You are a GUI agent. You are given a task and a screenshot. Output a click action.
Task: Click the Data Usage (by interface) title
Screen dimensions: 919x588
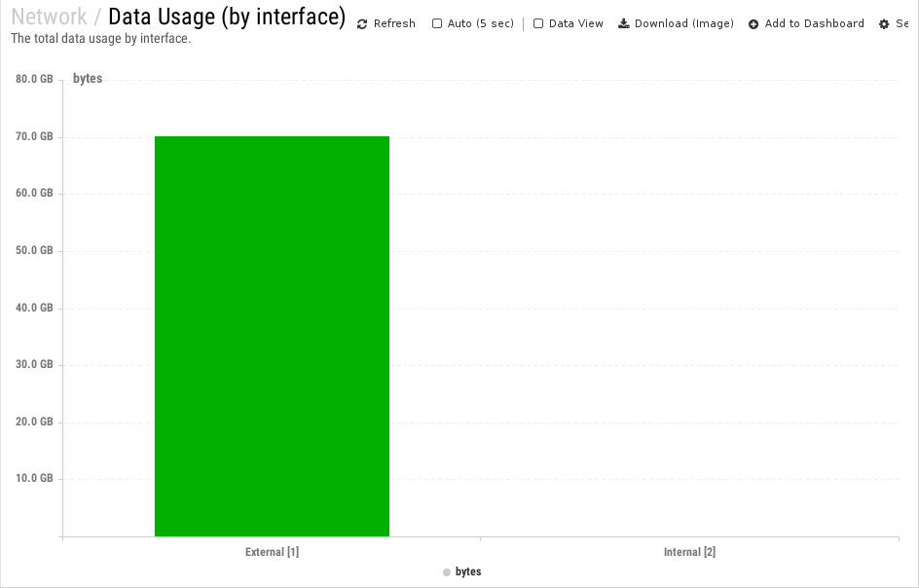pyautogui.click(x=227, y=17)
